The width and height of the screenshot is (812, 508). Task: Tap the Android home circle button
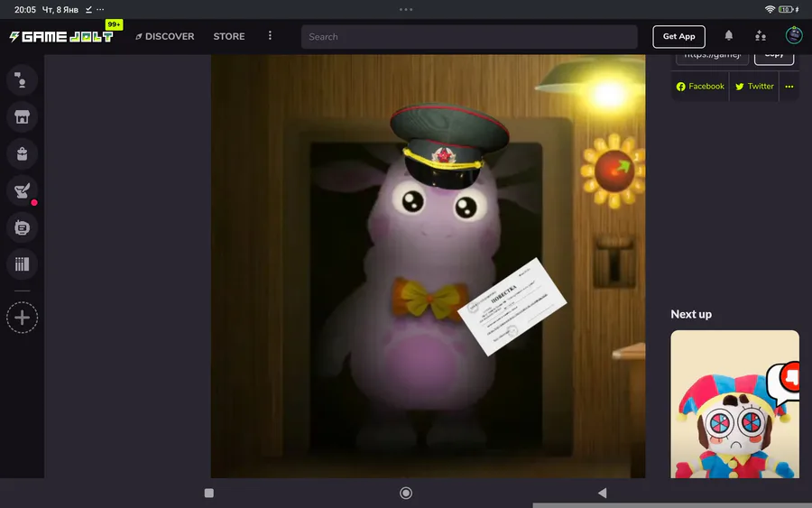pos(406,493)
